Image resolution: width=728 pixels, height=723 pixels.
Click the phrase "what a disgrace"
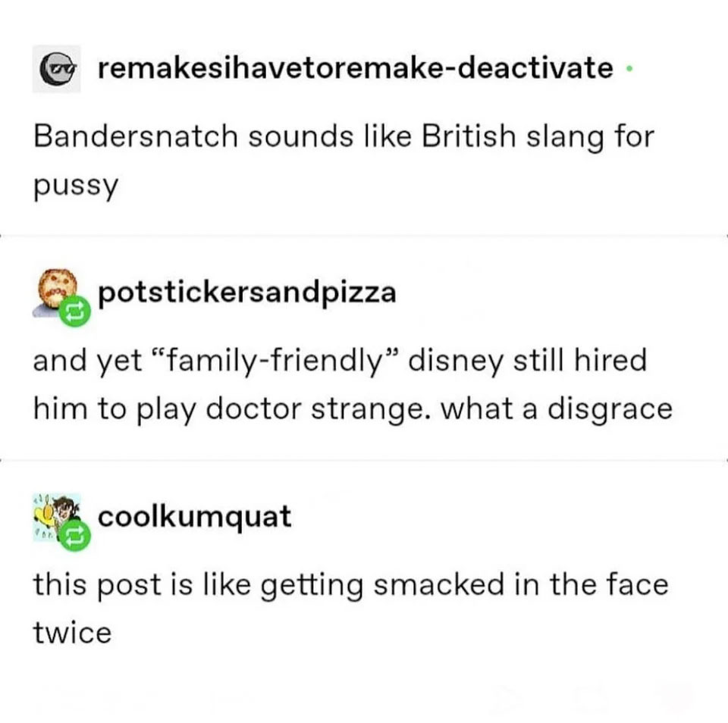pos(556,410)
